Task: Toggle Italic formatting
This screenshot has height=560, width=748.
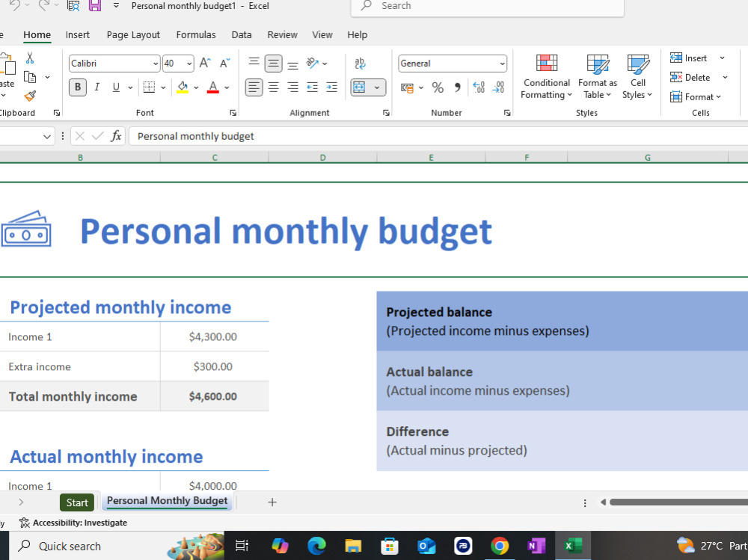Action: coord(96,87)
